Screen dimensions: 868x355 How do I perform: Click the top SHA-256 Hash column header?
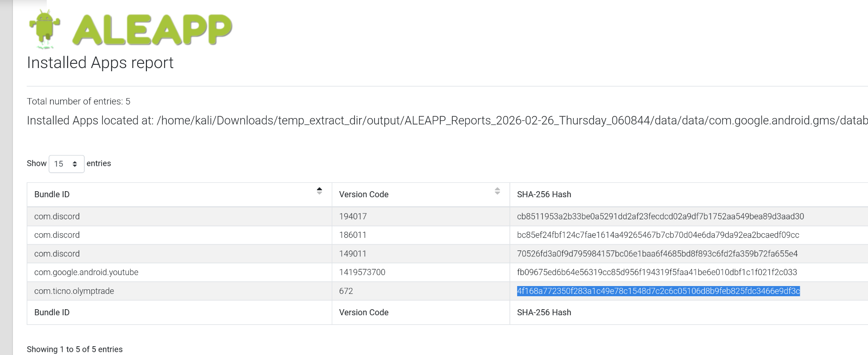[544, 194]
